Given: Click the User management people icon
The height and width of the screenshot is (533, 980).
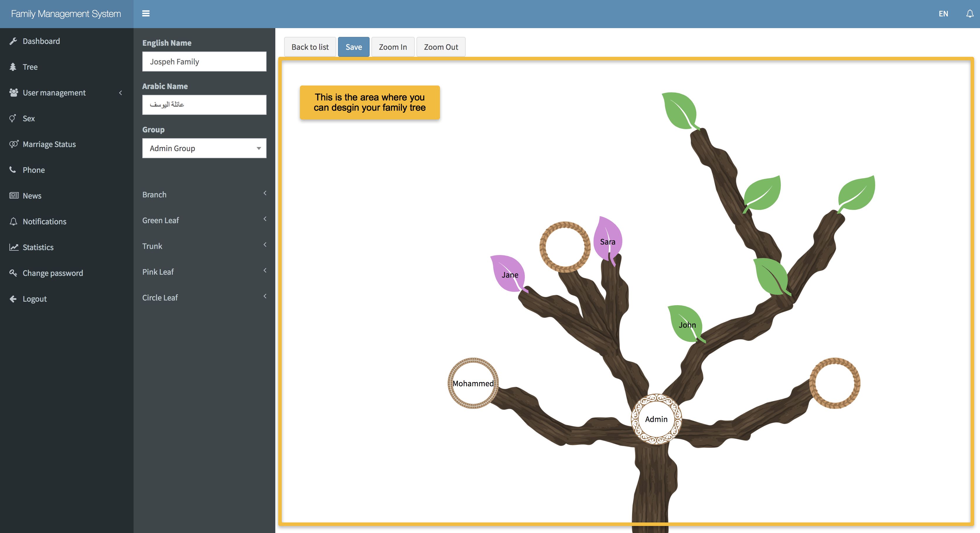Looking at the screenshot, I should 14,93.
